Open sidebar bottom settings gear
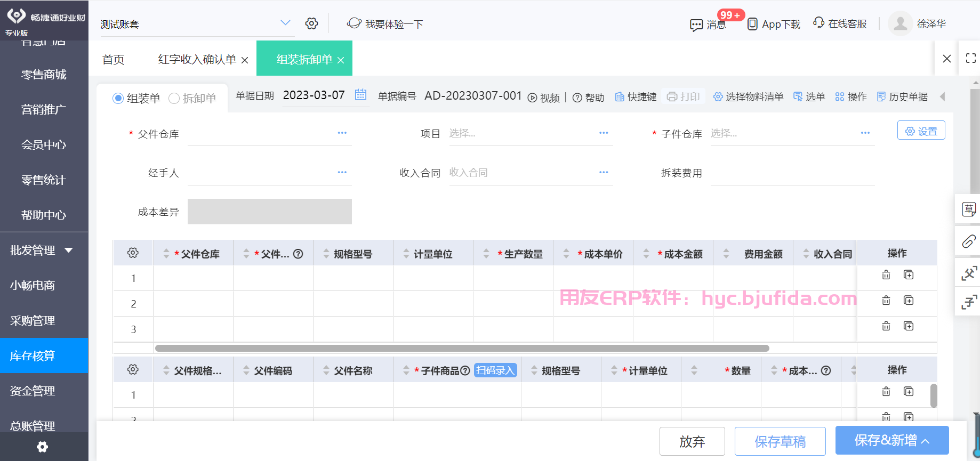 pos(43,447)
